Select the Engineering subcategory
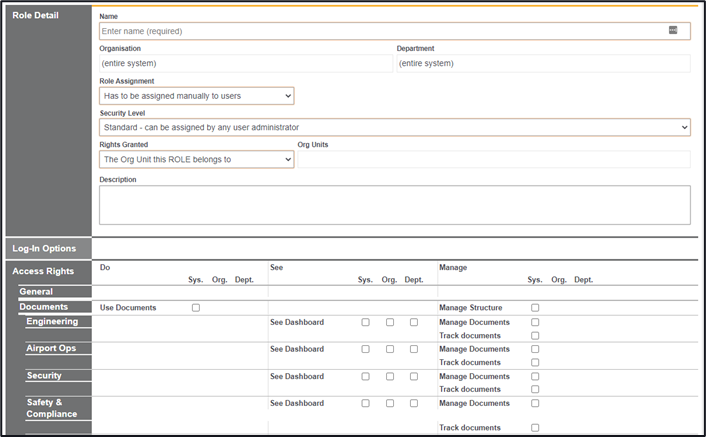Screen dimensions: 706x437 coord(52,321)
